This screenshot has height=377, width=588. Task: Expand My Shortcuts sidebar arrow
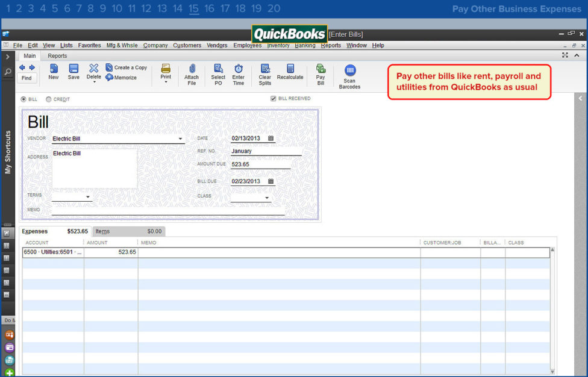7,57
